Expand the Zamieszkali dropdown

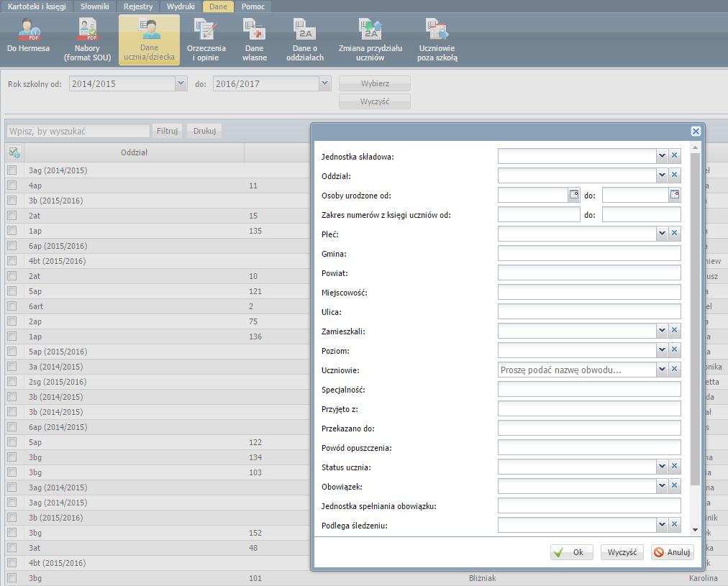click(662, 330)
